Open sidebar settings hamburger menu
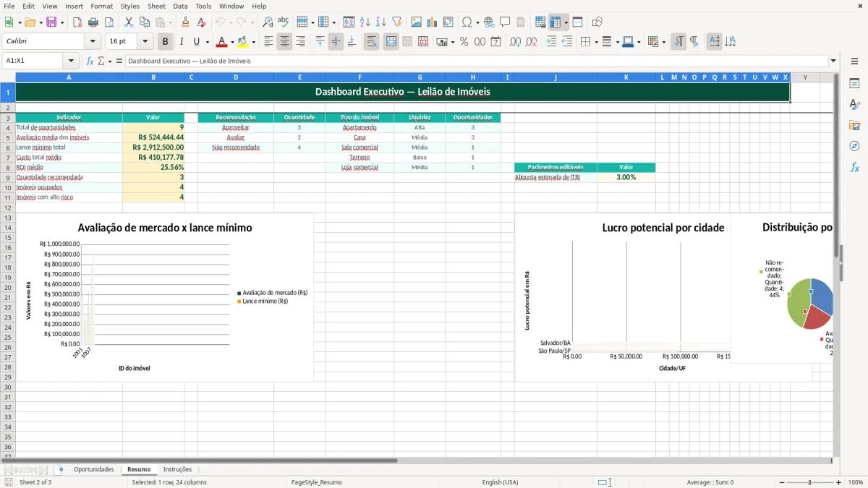Viewport: 868px width, 488px height. pyautogui.click(x=854, y=61)
